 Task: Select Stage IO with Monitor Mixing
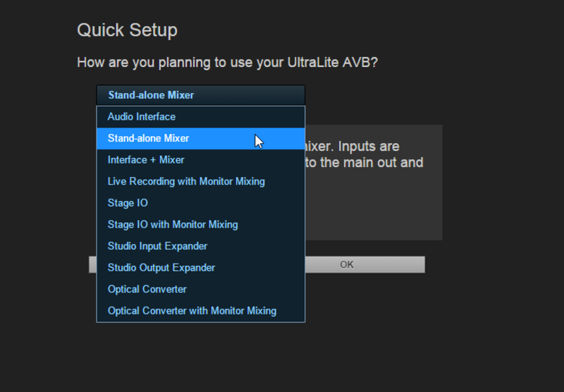pyautogui.click(x=201, y=225)
